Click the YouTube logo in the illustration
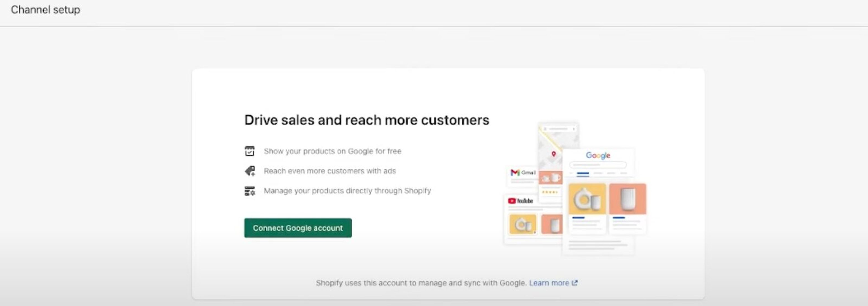868x306 pixels. 512,200
